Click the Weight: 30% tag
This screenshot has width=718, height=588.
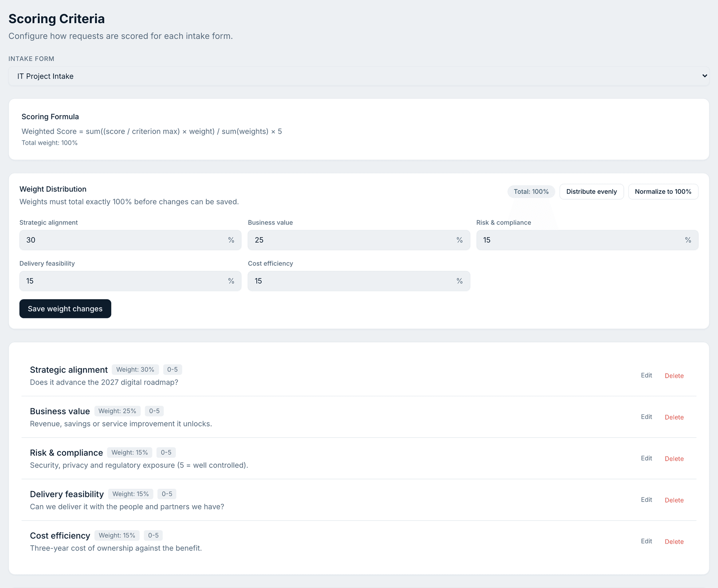[135, 369]
